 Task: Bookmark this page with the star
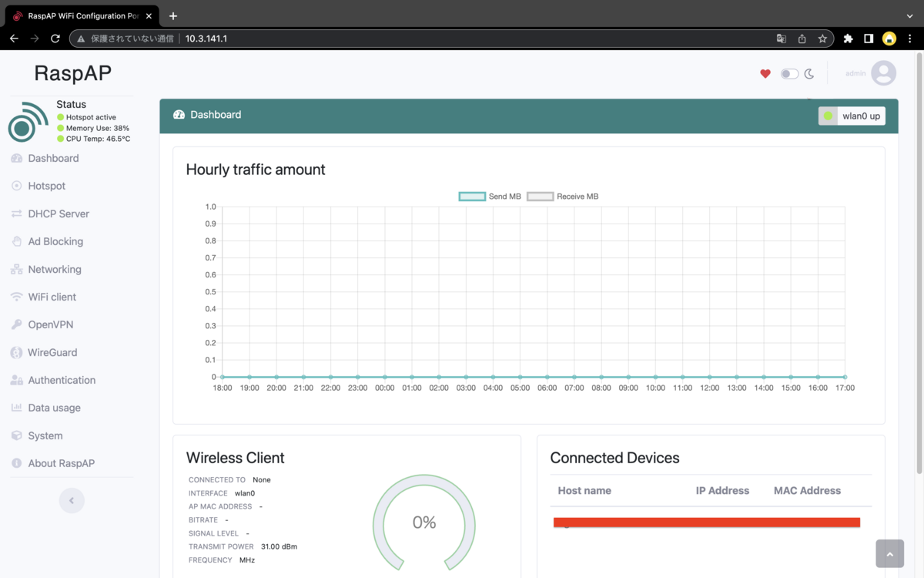pos(822,39)
